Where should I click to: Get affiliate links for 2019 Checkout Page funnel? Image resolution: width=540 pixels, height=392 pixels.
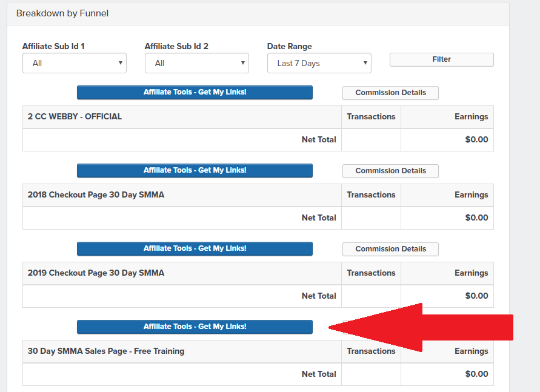pyautogui.click(x=195, y=248)
